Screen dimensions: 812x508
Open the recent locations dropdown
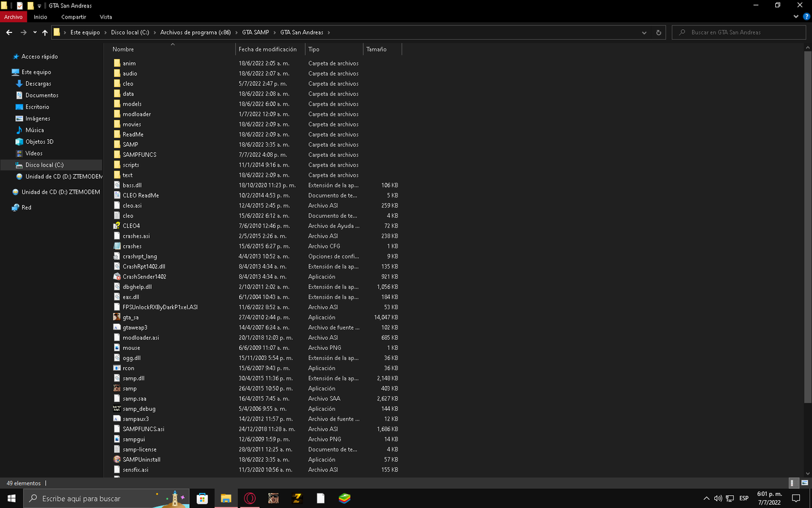coord(36,32)
